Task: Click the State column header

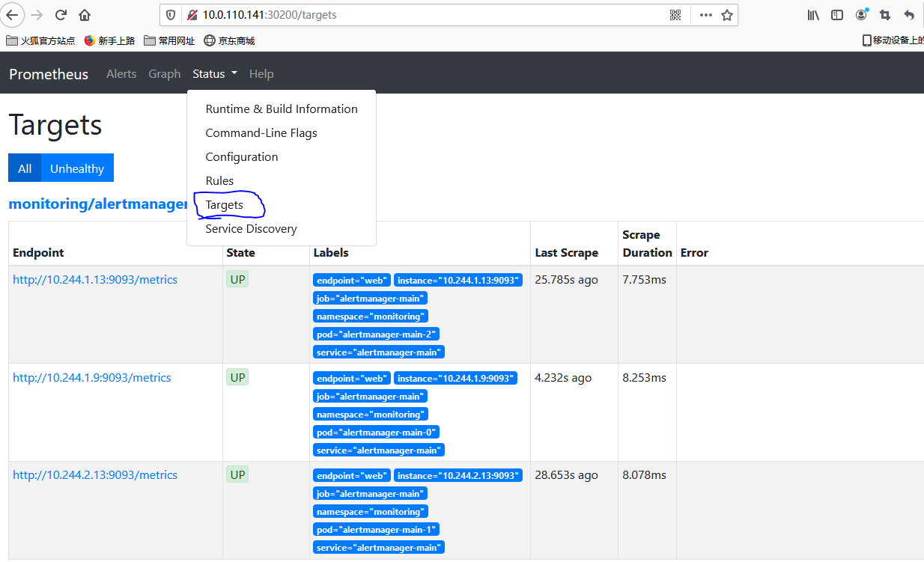Action: point(240,253)
